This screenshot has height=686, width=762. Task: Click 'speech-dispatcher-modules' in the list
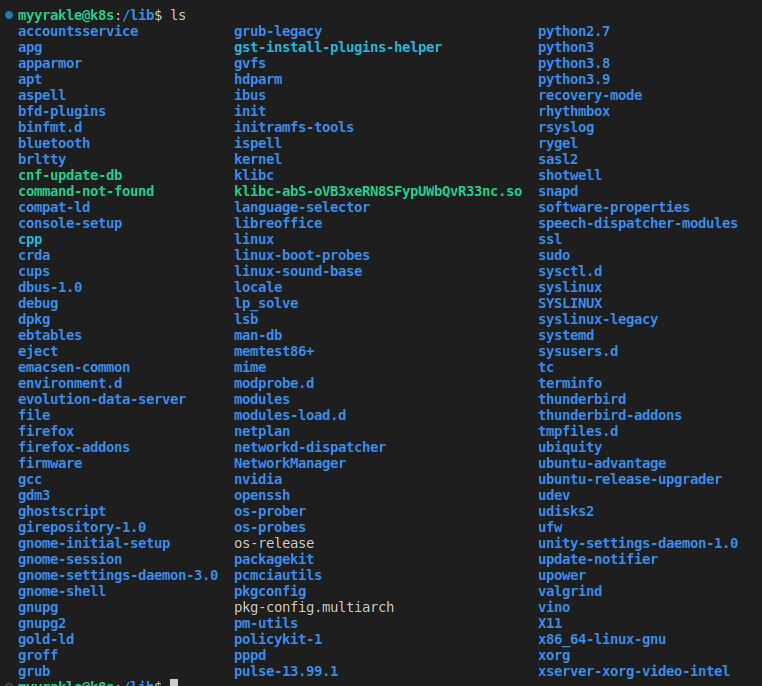pyautogui.click(x=638, y=223)
